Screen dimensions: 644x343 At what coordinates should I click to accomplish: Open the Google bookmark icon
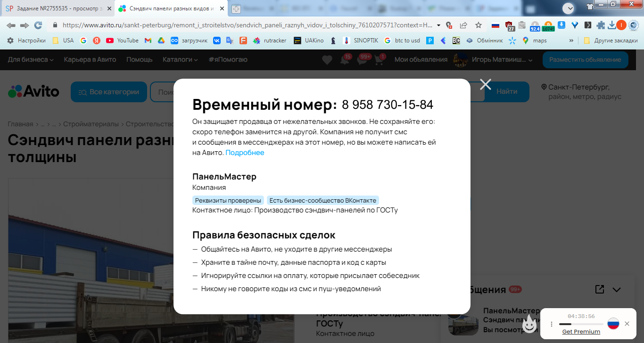tap(83, 41)
